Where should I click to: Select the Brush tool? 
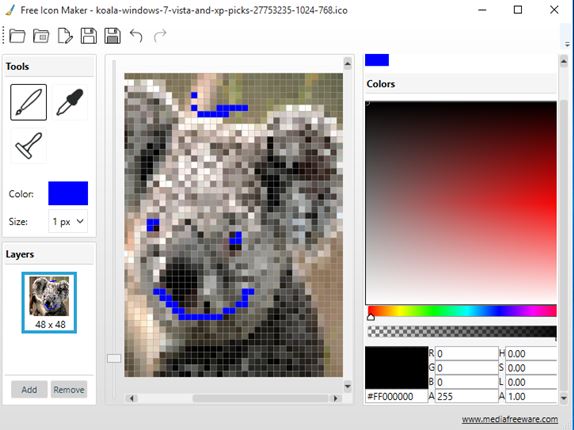[29, 102]
